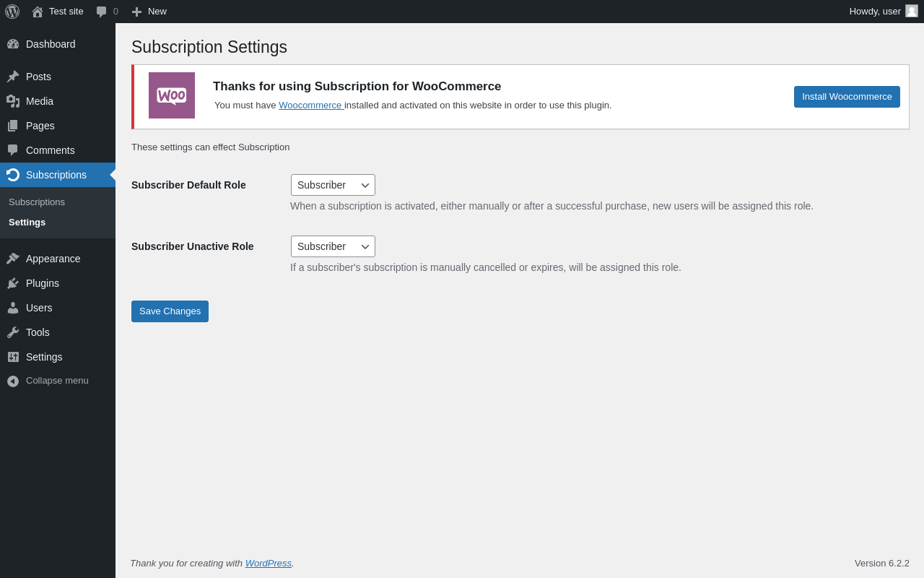This screenshot has height=578, width=924.
Task: Click user avatar at top right
Action: (x=912, y=11)
